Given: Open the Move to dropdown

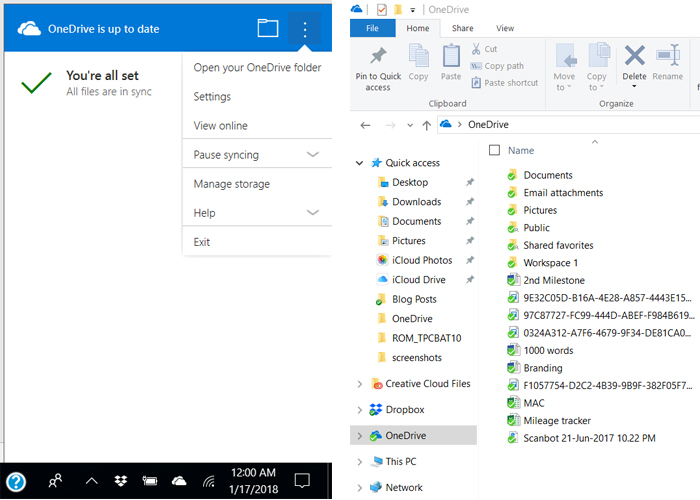Looking at the screenshot, I should 564,67.
